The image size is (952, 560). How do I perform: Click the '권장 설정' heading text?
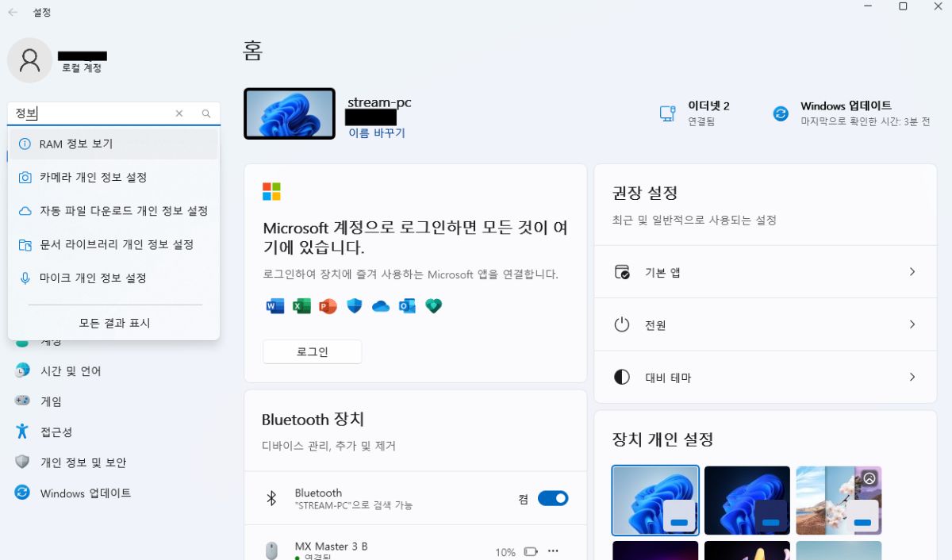point(645,193)
